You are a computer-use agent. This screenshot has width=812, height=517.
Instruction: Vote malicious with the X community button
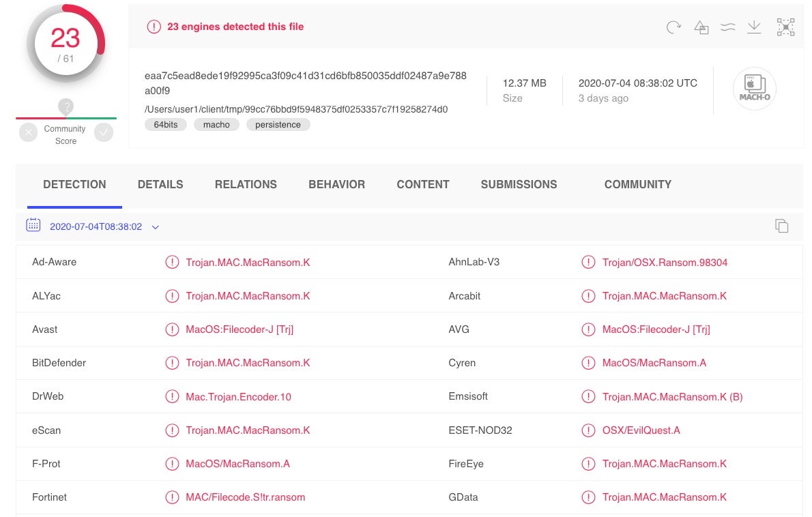point(28,132)
